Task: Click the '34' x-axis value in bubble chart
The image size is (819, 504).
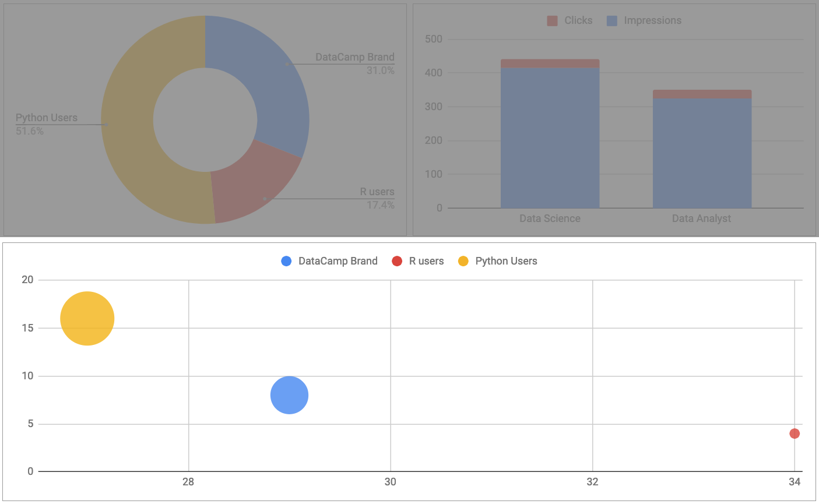Action: coord(795,482)
